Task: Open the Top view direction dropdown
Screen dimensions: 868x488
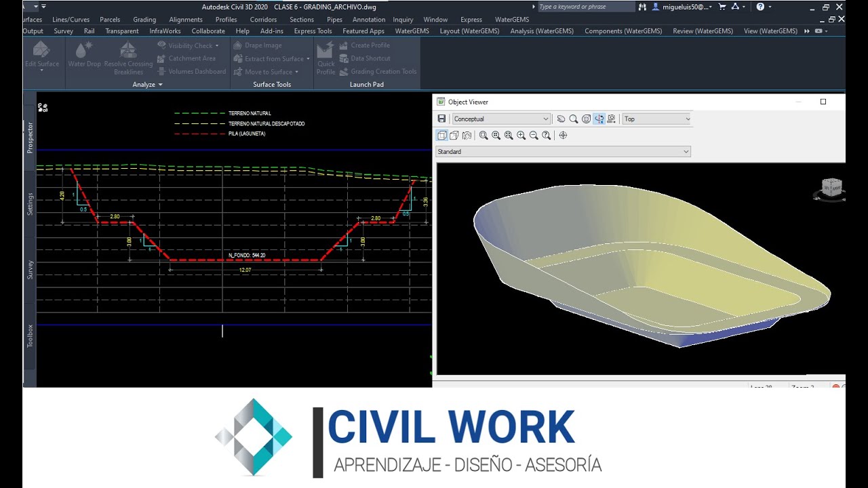Action: tap(657, 119)
